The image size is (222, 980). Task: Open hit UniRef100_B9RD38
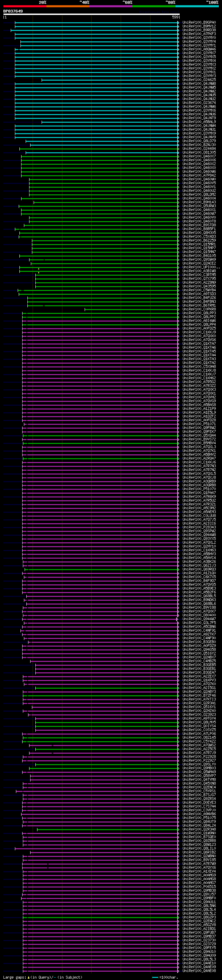click(x=199, y=30)
